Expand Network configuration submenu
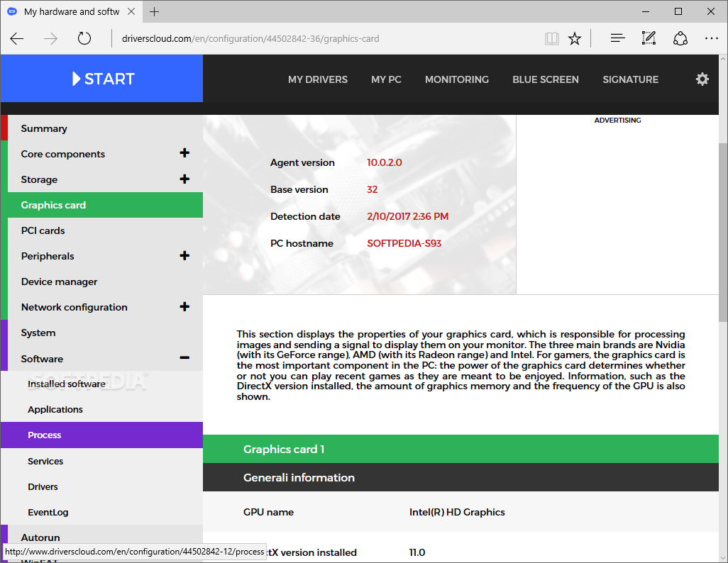 click(184, 307)
